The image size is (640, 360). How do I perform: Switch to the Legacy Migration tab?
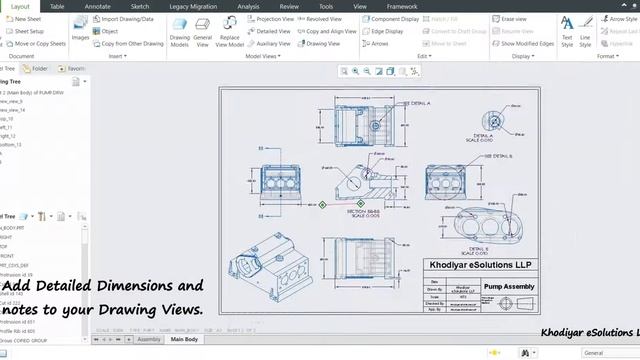pos(193,7)
